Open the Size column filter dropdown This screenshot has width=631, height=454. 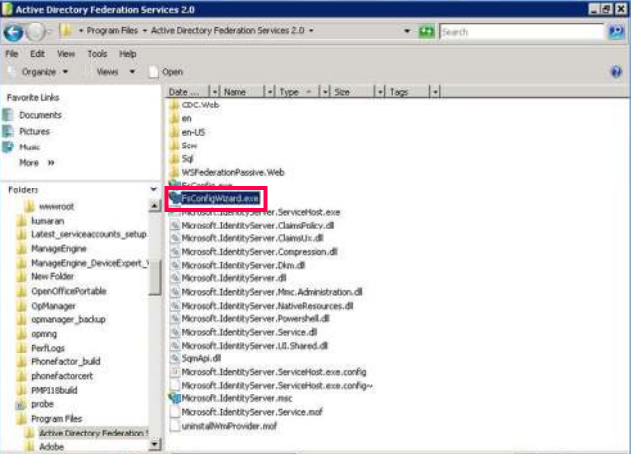tap(380, 92)
